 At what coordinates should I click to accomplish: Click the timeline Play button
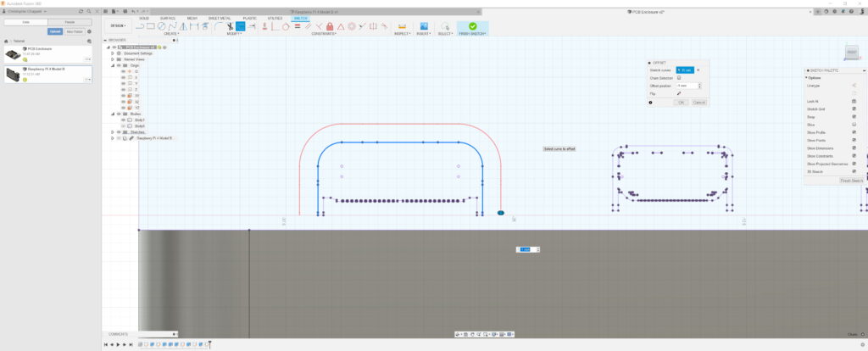pyautogui.click(x=118, y=344)
